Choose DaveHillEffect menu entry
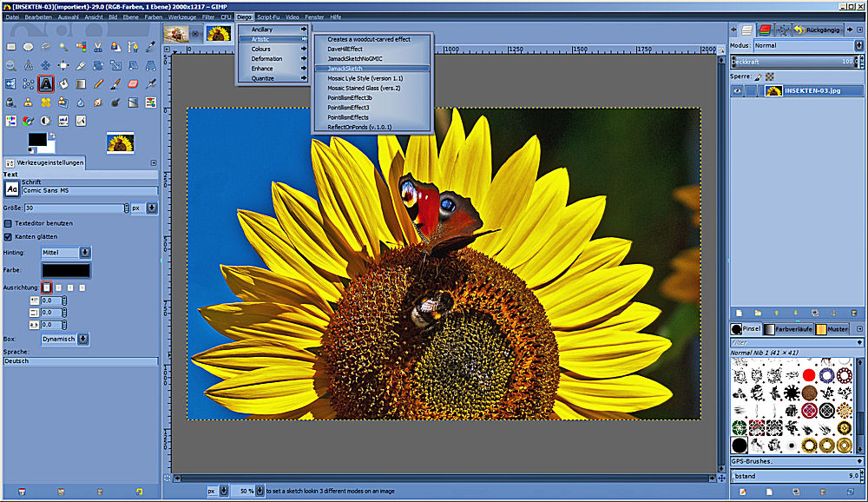Screen dimensions: 868x502 pos(372,49)
